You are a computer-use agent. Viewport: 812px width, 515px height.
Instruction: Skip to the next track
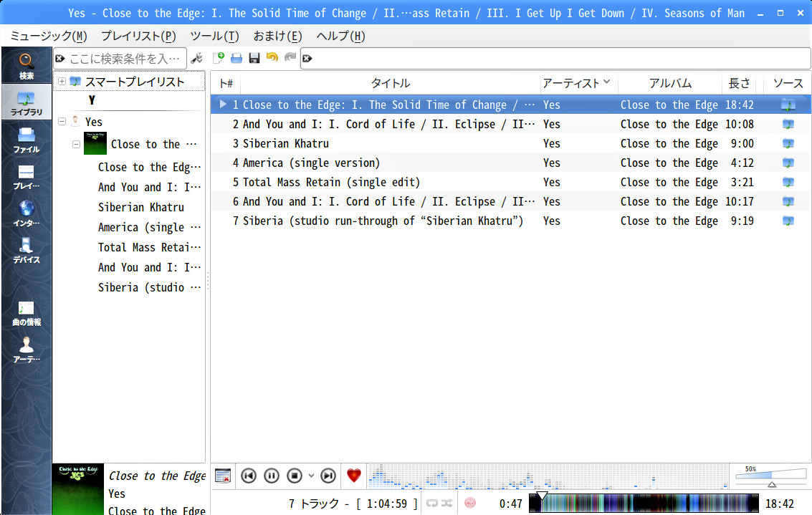(328, 476)
